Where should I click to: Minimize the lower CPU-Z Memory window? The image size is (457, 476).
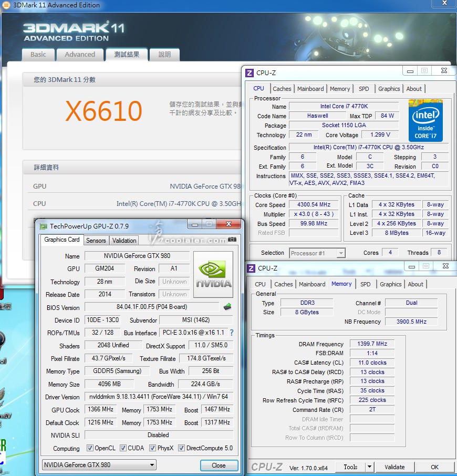pos(412,266)
